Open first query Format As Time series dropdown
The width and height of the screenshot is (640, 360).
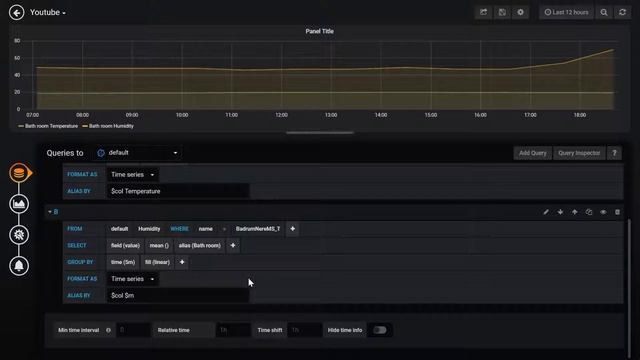click(x=133, y=174)
